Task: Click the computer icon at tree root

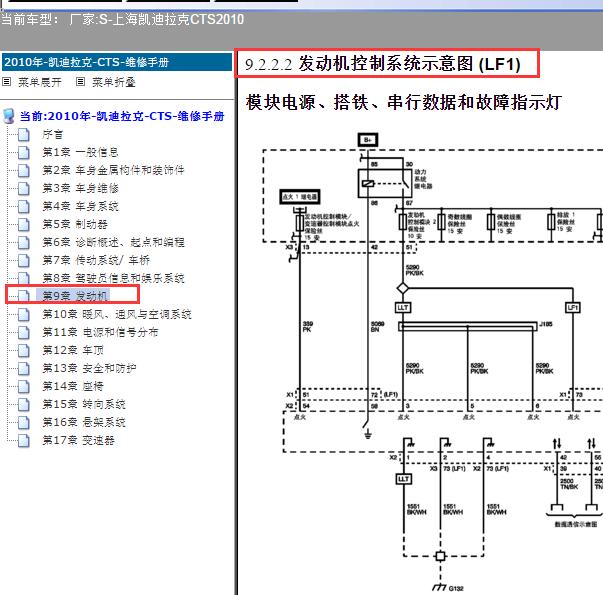Action: click(x=8, y=116)
